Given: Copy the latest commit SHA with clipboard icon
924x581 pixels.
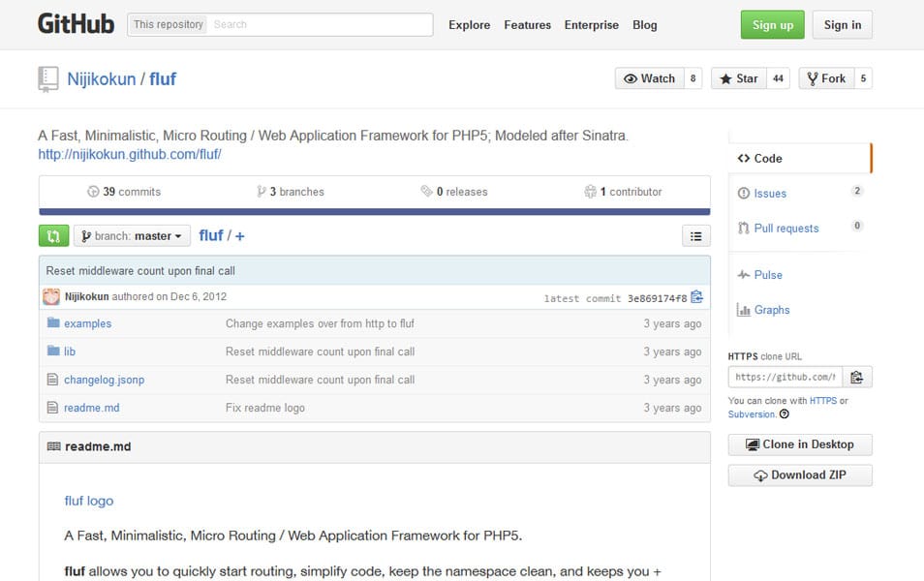Looking at the screenshot, I should 696,297.
